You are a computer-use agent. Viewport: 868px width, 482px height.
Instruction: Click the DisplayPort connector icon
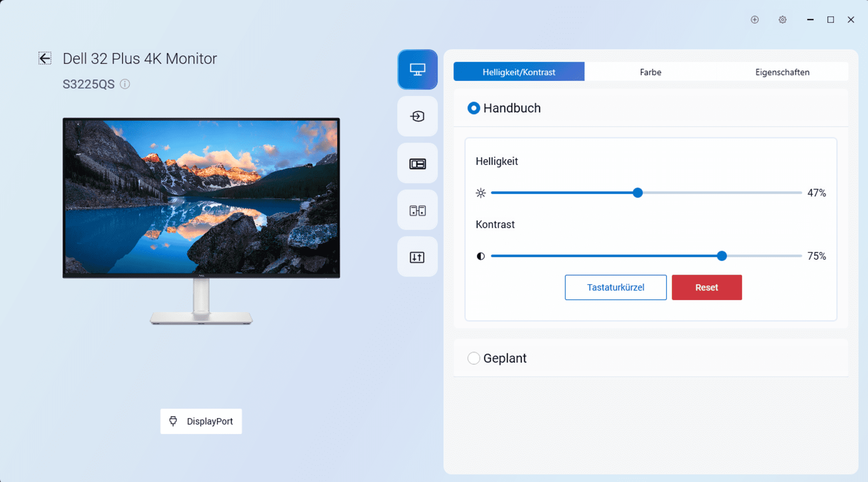(173, 421)
